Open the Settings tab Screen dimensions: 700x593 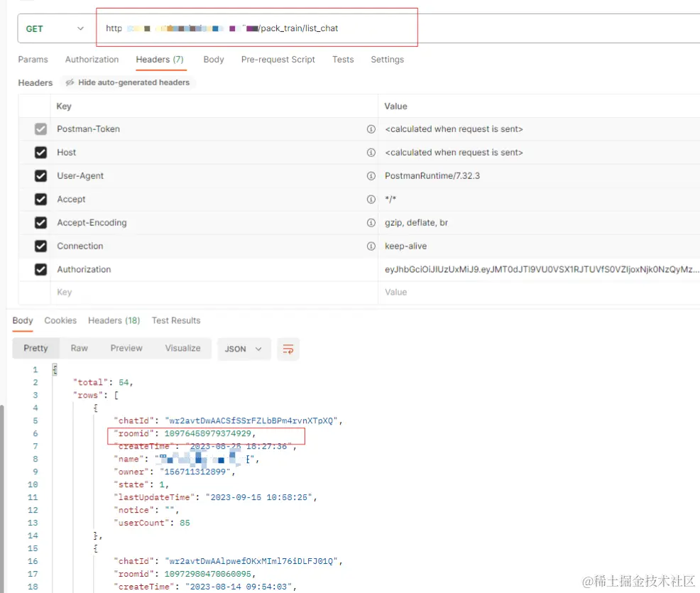pos(388,60)
